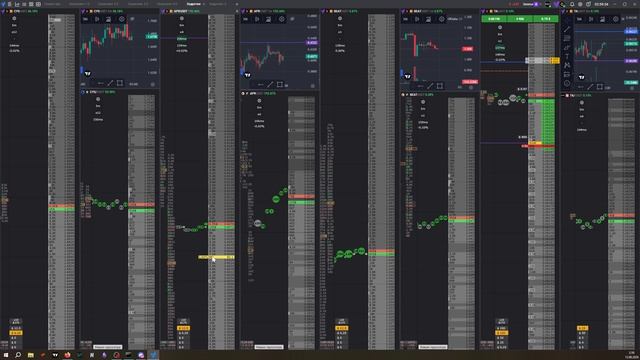Open Windows taskbar search

pos(18,355)
